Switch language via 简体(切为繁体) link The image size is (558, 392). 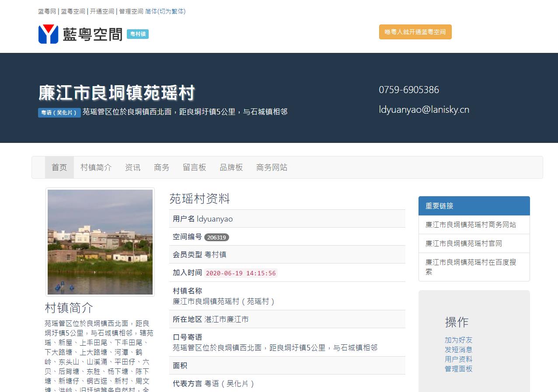165,11
